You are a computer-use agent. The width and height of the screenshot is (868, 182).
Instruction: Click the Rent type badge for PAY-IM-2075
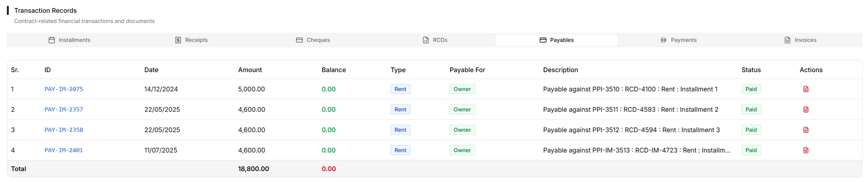click(400, 89)
